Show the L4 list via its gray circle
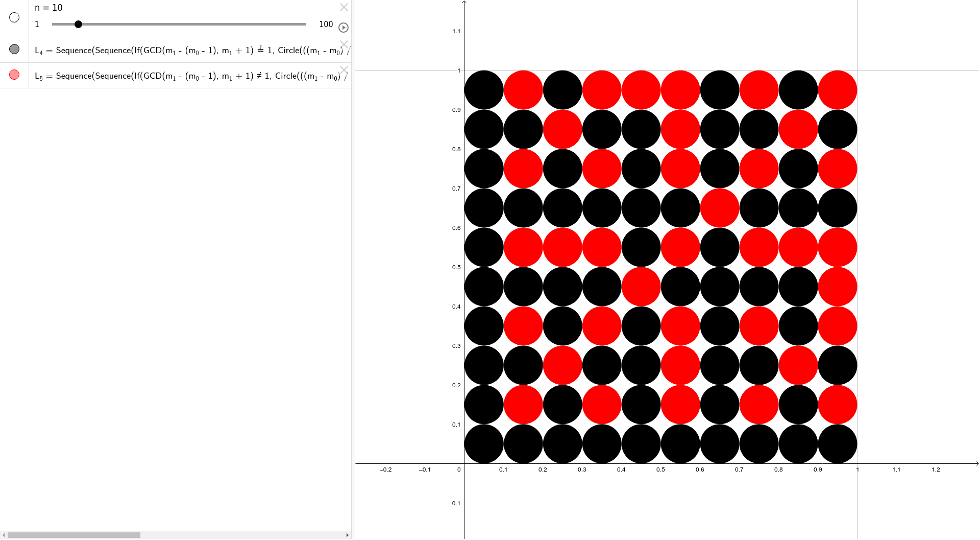 (x=14, y=49)
